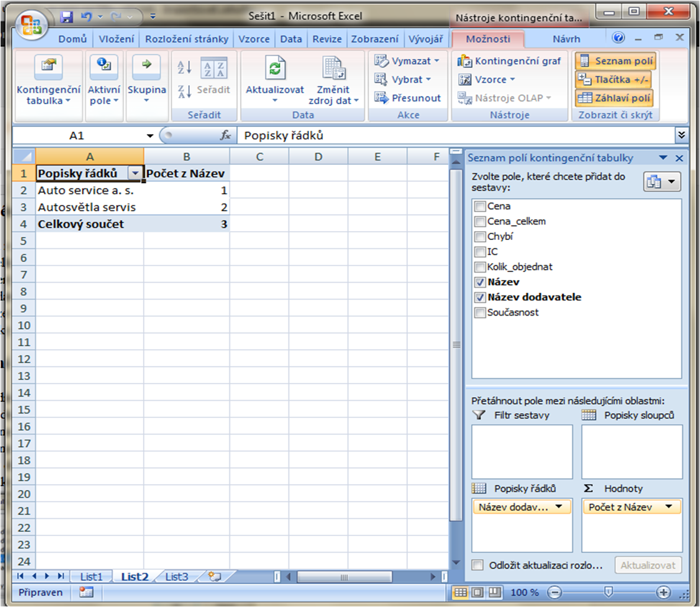The width and height of the screenshot is (700, 607).
Task: Open the Rozložení stránky tab
Action: point(187,39)
